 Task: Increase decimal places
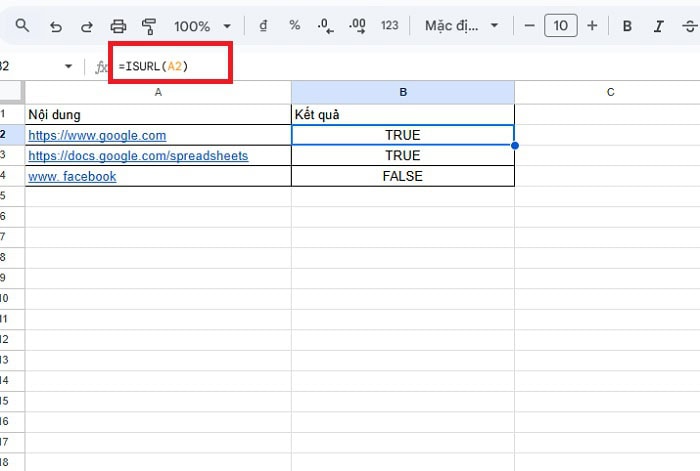(x=357, y=25)
